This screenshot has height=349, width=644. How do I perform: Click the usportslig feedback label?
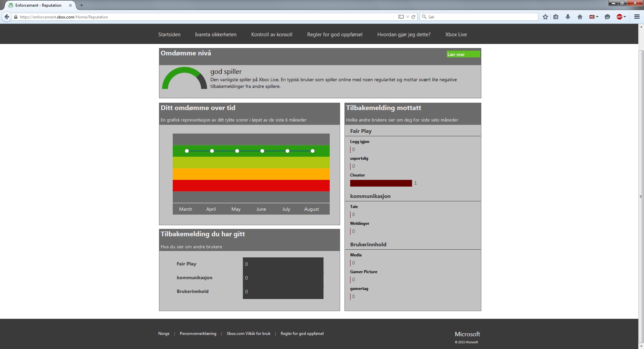(x=359, y=158)
